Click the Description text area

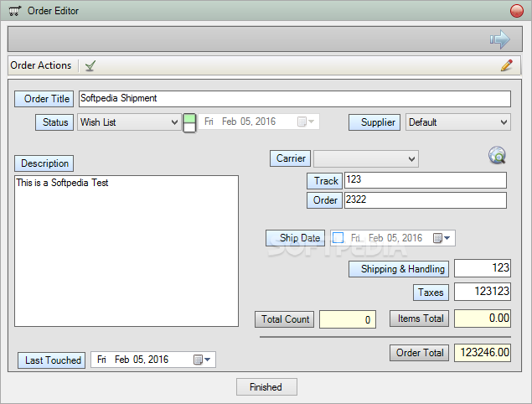(x=127, y=251)
